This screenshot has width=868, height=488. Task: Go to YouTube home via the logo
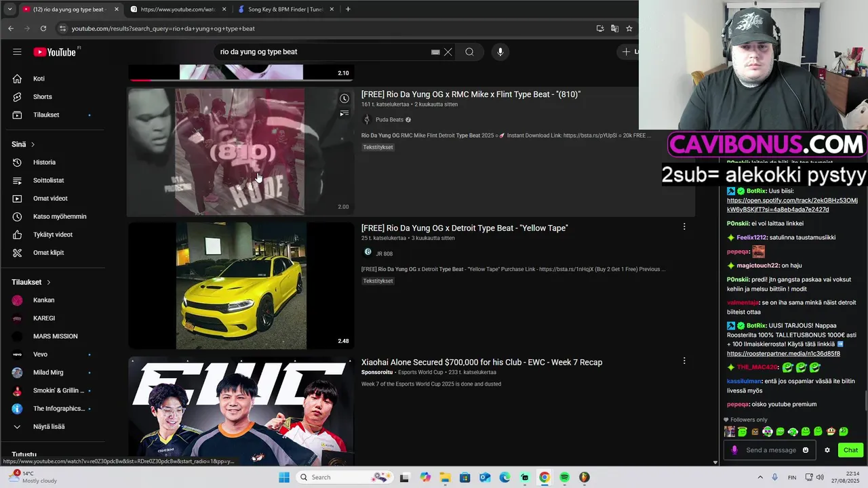pos(54,52)
